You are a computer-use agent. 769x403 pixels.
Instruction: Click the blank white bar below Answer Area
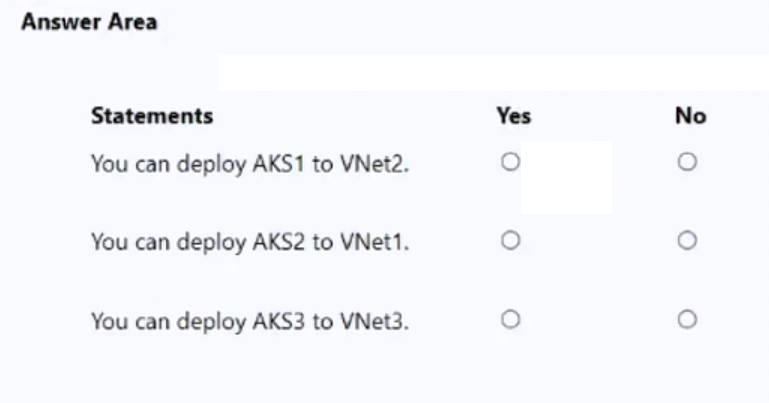[x=493, y=73]
